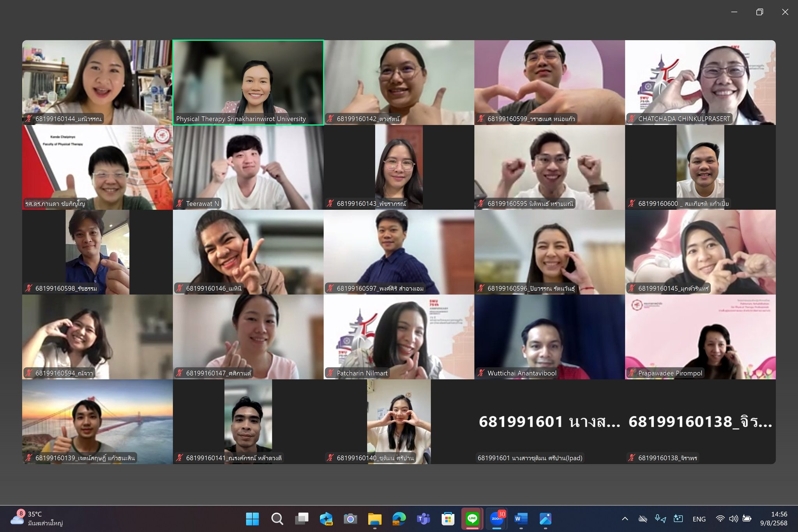798x532 pixels.
Task: Select Physical Therapy Srinakharinwirot University video tile
Action: (x=248, y=82)
